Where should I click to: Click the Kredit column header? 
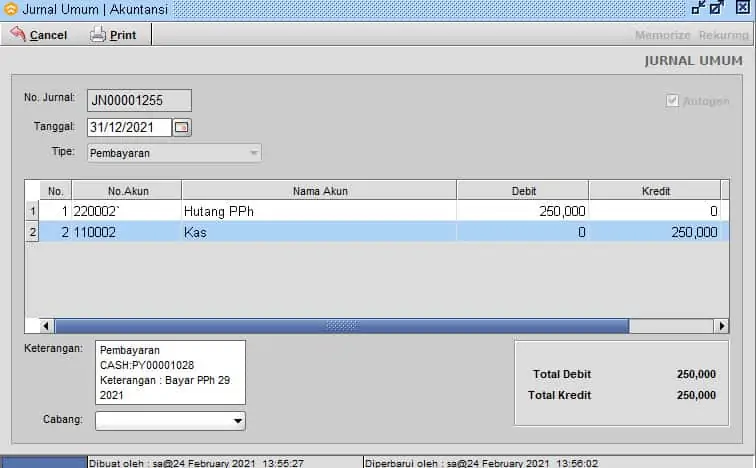[655, 191]
